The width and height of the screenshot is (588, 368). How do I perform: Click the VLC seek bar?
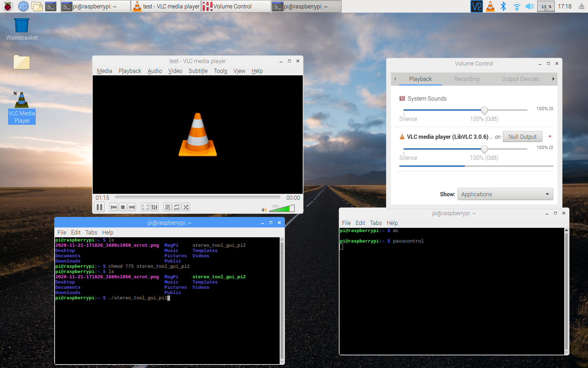pos(198,197)
